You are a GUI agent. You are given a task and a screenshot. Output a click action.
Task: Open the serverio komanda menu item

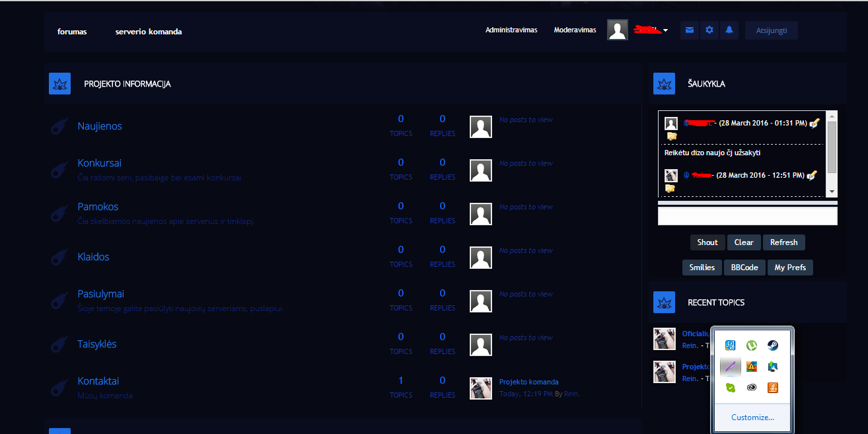[149, 31]
